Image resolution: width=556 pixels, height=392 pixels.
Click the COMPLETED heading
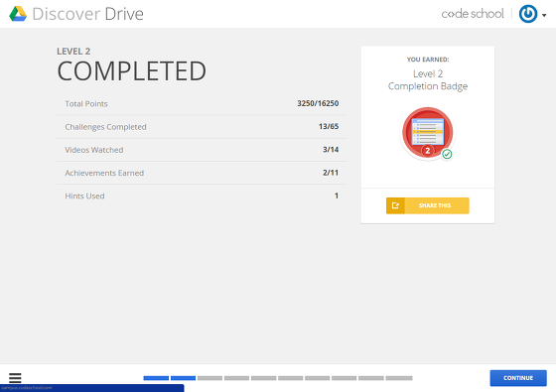(131, 71)
